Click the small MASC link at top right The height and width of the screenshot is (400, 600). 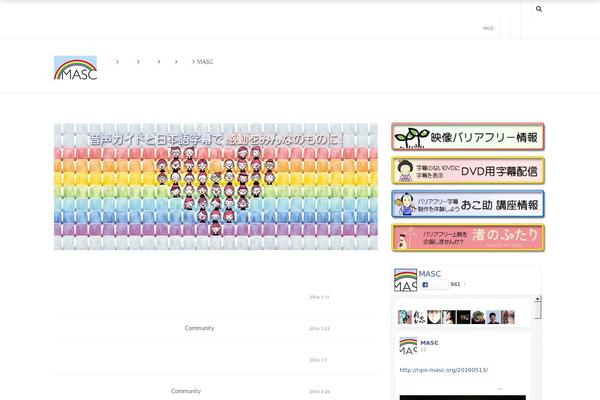[488, 28]
